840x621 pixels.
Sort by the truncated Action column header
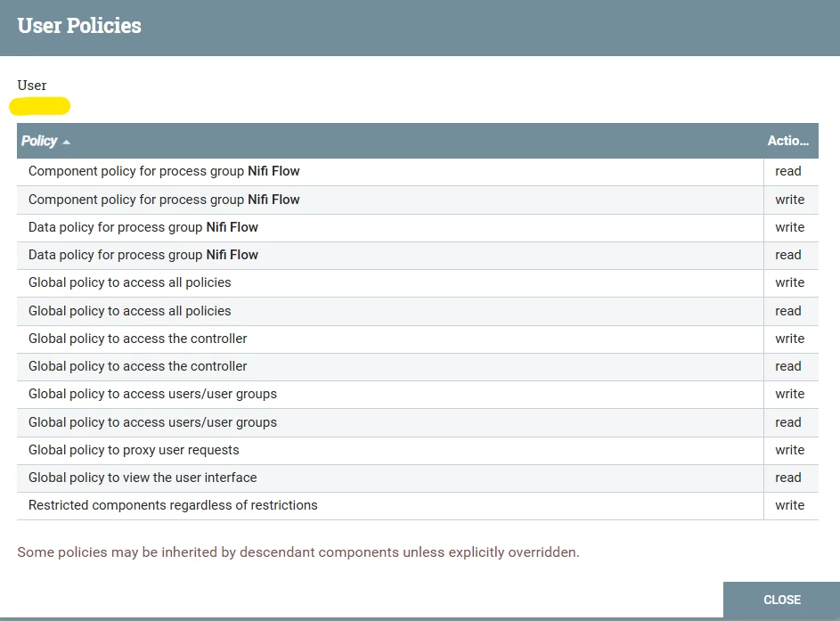click(x=788, y=141)
